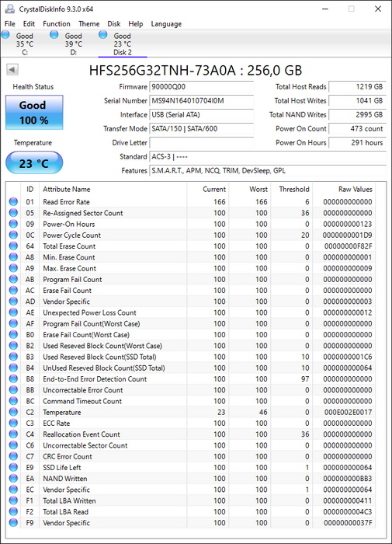Click the Good 100 % health status button
This screenshot has height=544, width=392.
[34, 113]
